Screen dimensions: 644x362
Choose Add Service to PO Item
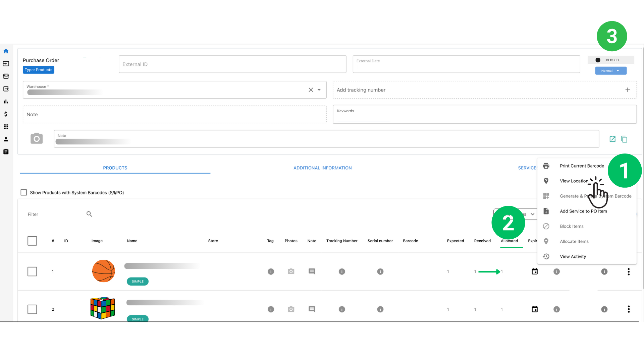583,211
